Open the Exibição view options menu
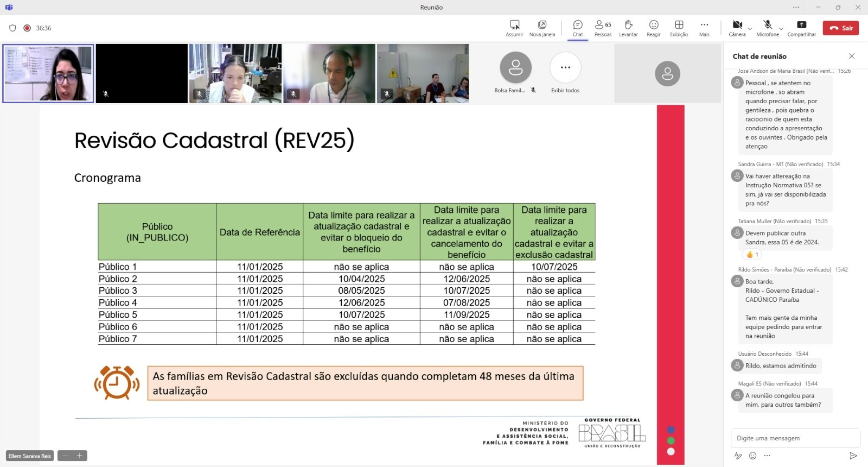The image size is (868, 467). [x=679, y=25]
